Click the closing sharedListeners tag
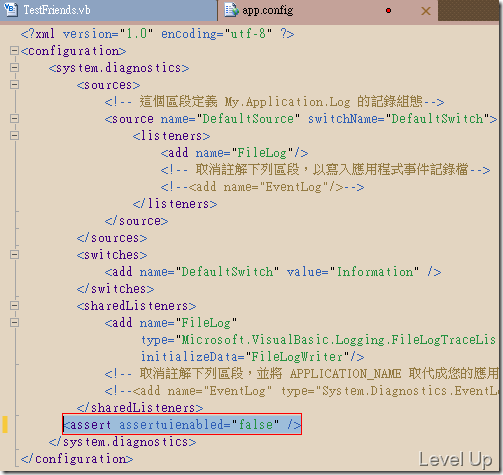This screenshot has width=503, height=475. 140,408
